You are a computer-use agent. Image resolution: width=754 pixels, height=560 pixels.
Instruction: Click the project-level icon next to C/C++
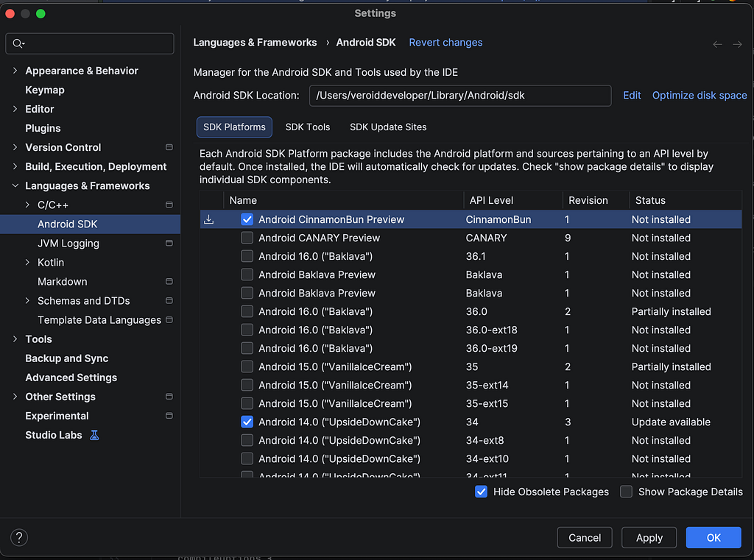pos(169,205)
